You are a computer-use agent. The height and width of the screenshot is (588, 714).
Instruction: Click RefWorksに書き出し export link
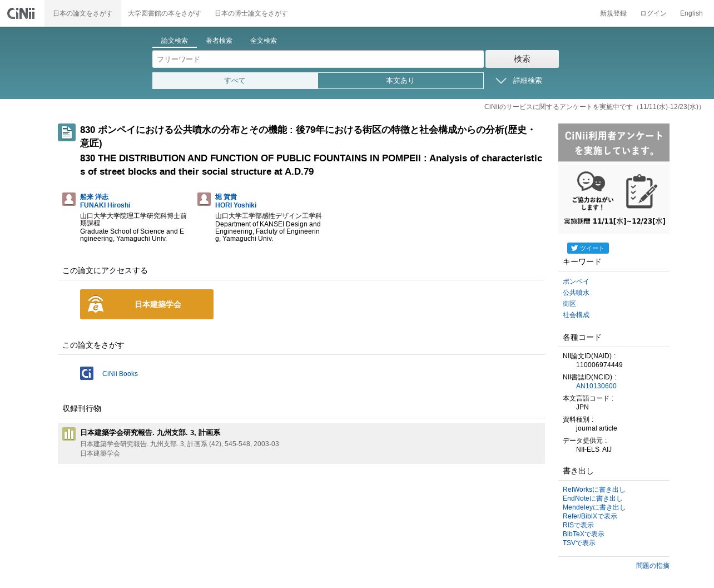(594, 490)
